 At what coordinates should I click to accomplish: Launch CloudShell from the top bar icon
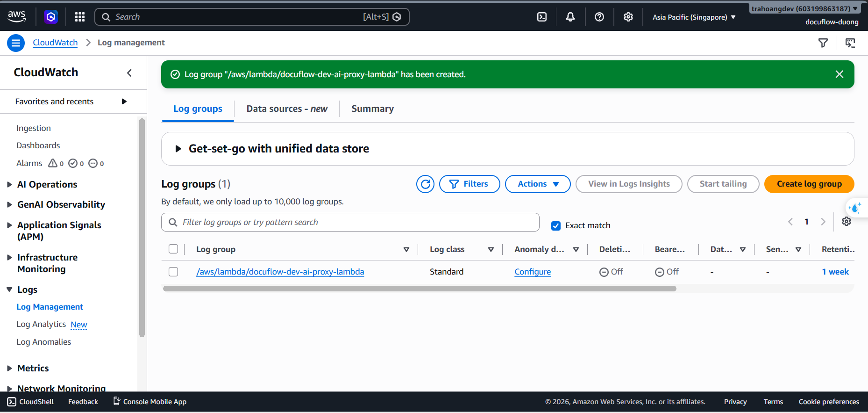pyautogui.click(x=542, y=17)
